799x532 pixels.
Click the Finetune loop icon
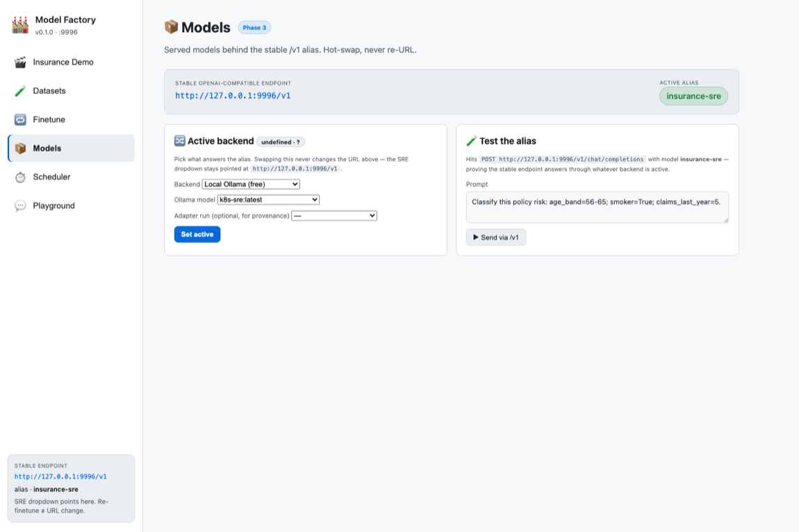point(20,119)
